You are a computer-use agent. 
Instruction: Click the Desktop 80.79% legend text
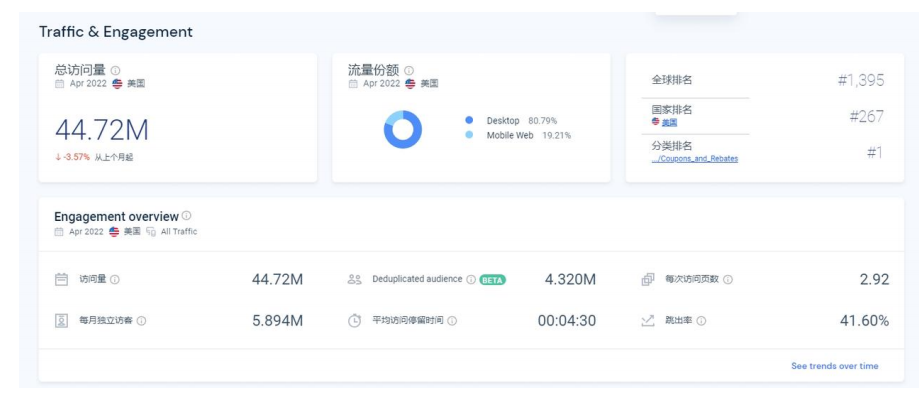tap(522, 121)
